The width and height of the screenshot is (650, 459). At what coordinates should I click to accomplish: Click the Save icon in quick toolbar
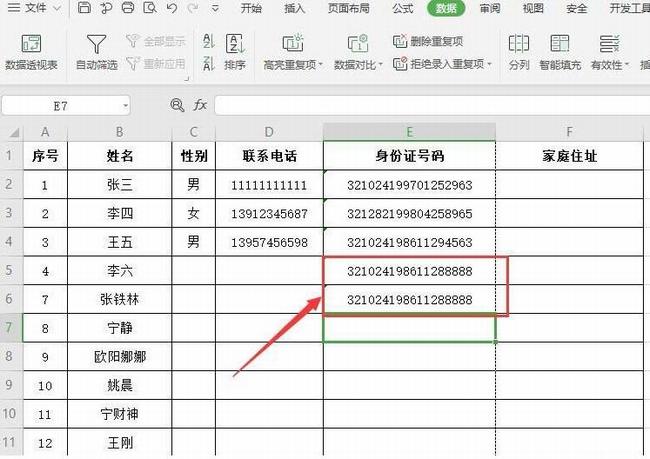click(84, 7)
